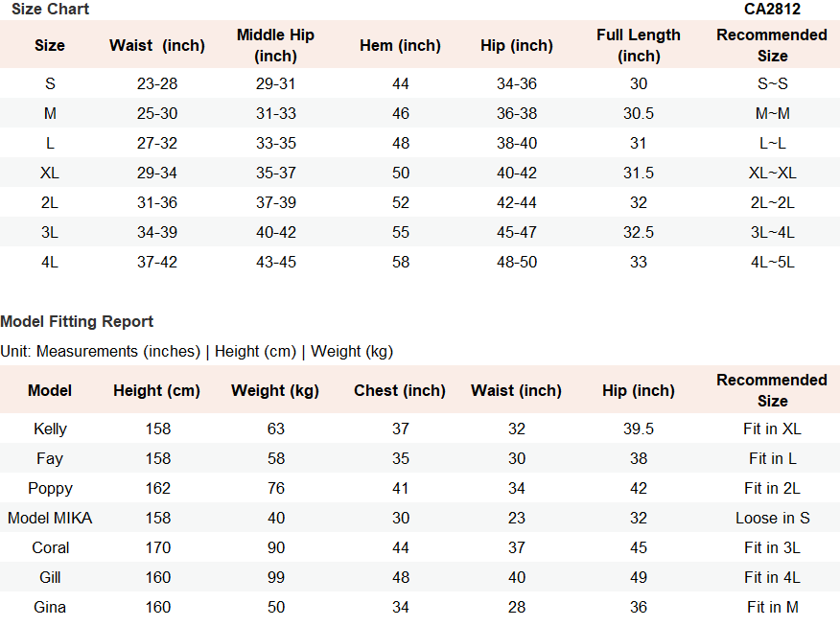
Task: Select waist value 23-28 for size S
Action: [157, 84]
